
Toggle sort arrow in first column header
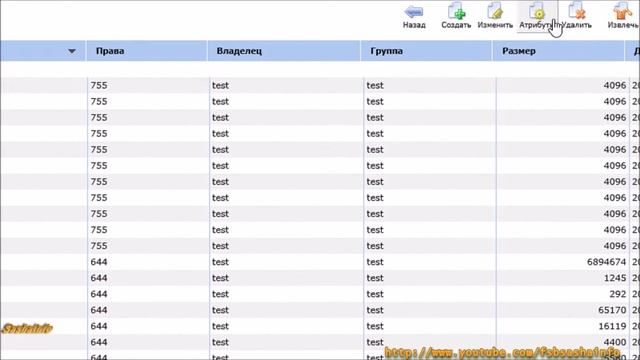[72, 51]
